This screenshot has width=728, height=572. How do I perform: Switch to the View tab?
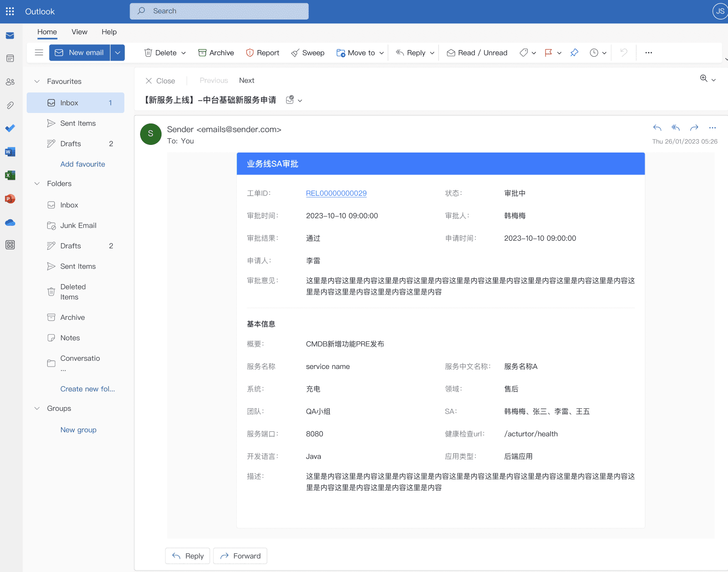point(79,32)
